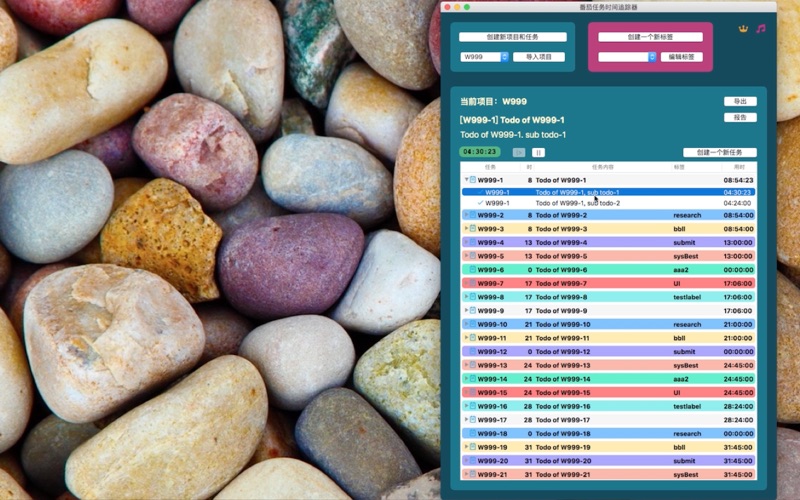Click the task icon for W999-18
Screen dimensions: 800x500
click(473, 434)
